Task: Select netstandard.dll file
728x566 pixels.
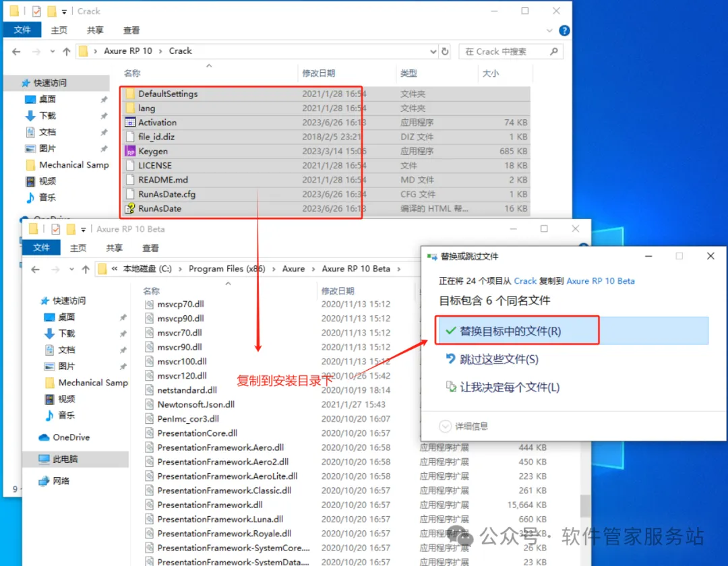Action: pos(187,390)
